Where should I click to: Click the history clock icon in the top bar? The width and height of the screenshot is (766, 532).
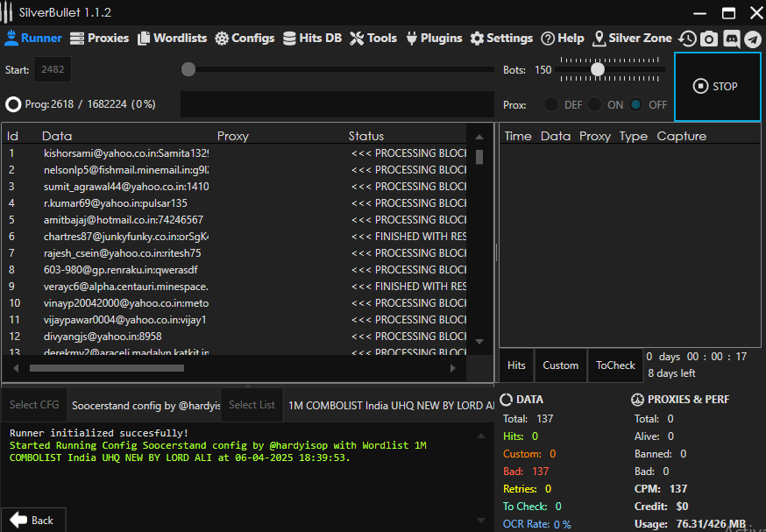tap(688, 39)
